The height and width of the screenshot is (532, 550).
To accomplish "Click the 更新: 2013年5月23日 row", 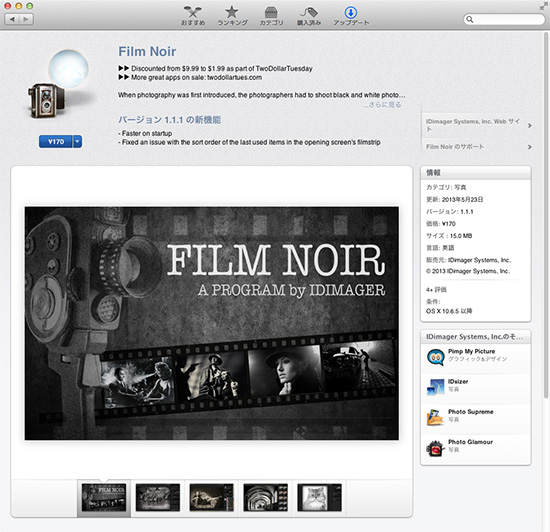I will [455, 200].
